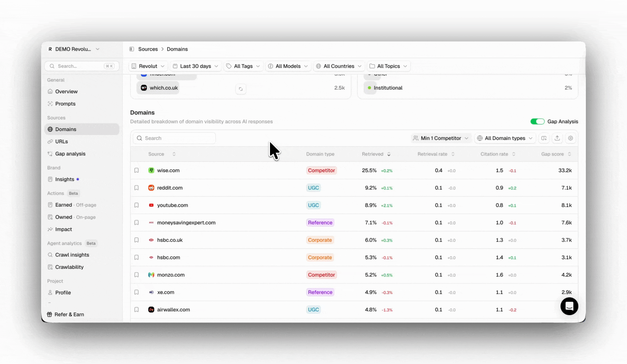Viewport: 627px width, 364px height.
Task: Click the reddit.com favicon
Action: click(151, 188)
